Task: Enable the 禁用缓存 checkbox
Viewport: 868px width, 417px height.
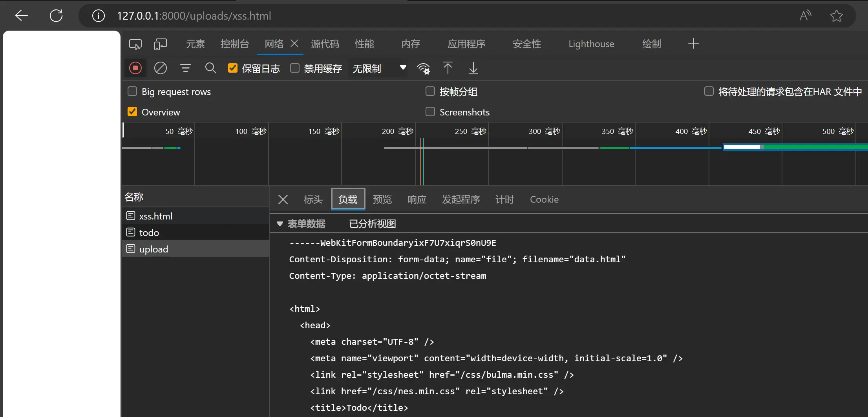Action: click(295, 68)
